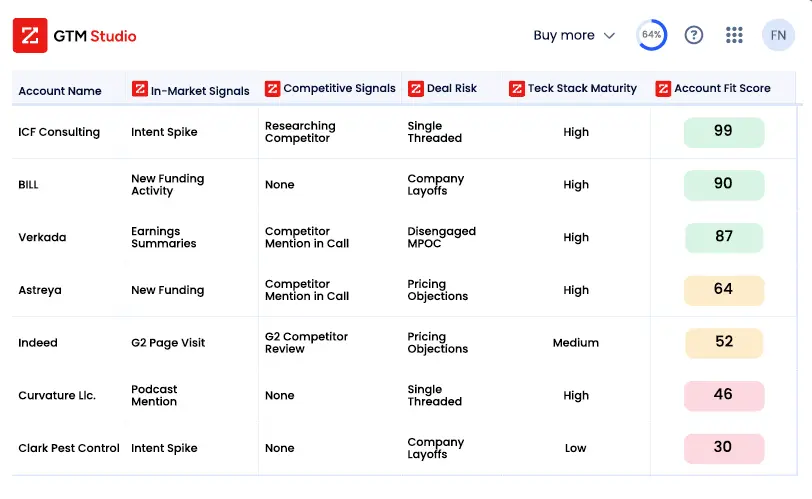Sort by Teck Stack Maturity column header

[x=582, y=89]
